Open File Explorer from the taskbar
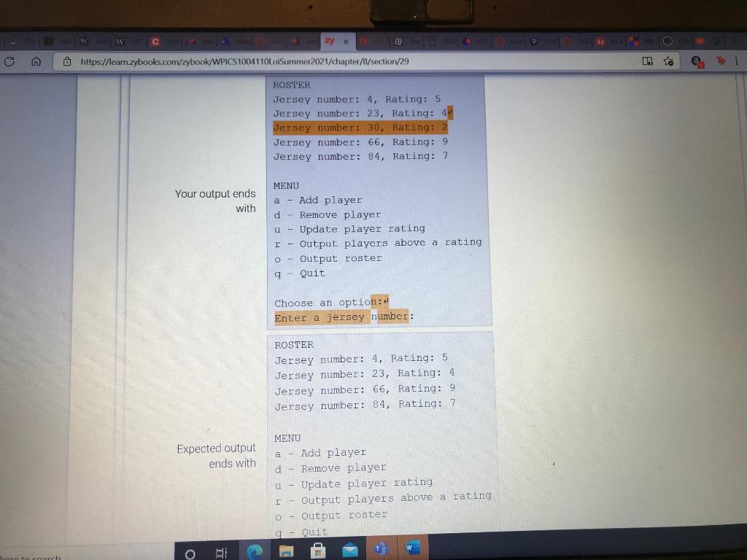This screenshot has height=560, width=747. [x=286, y=551]
